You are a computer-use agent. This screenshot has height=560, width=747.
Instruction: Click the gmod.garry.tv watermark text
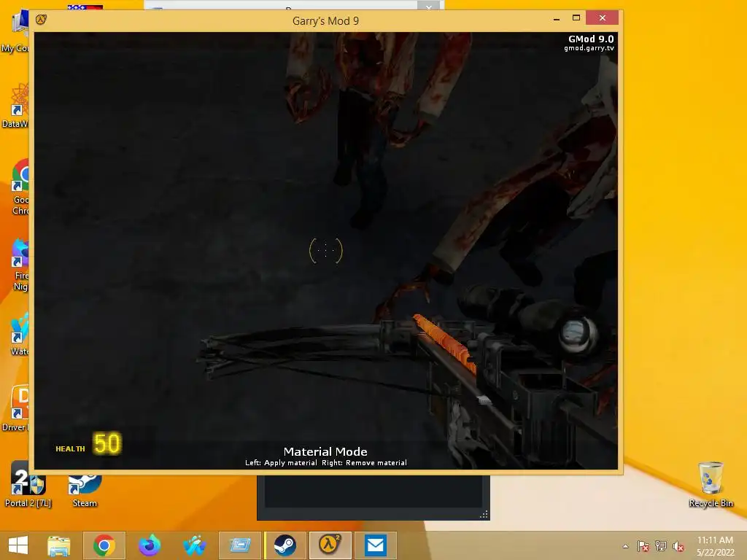[x=589, y=48]
